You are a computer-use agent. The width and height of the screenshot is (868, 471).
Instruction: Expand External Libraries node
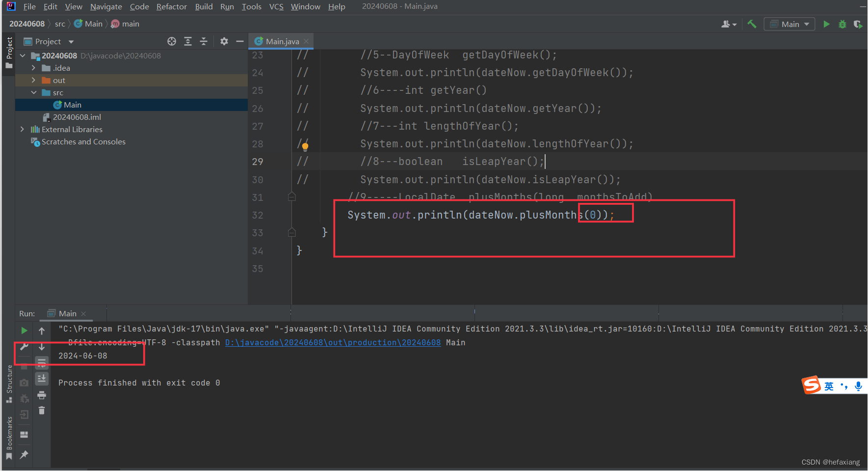point(23,129)
